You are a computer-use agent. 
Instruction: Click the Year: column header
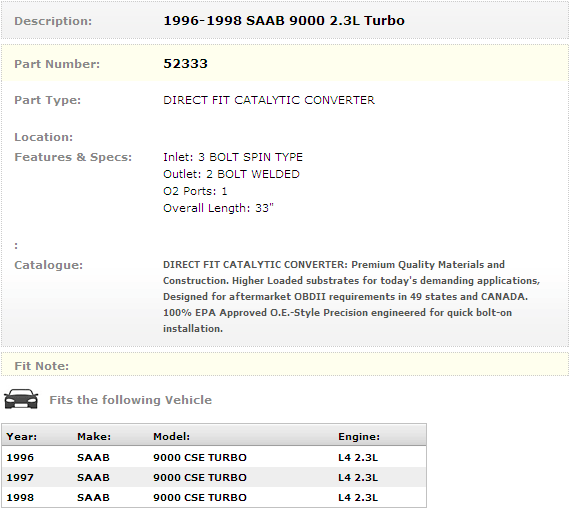(x=22, y=437)
